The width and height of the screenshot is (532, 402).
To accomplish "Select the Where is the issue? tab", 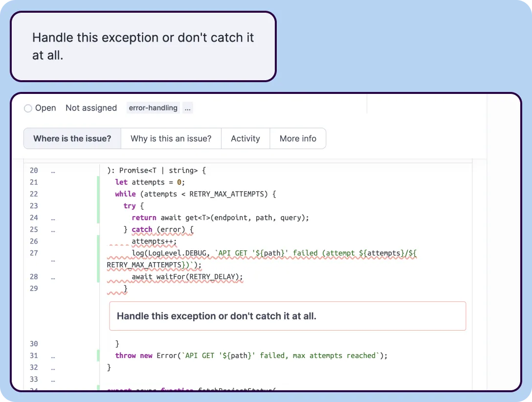I will point(72,138).
